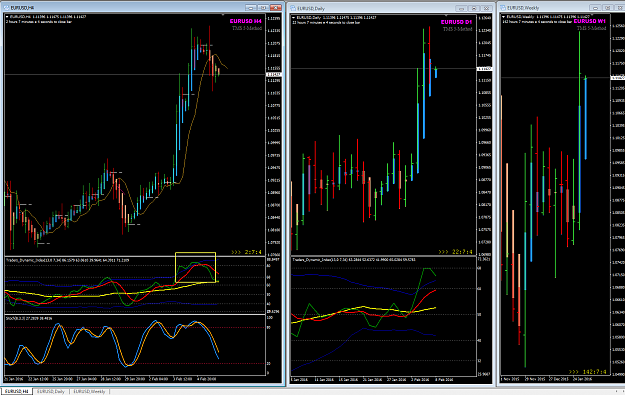This screenshot has height=395, width=625.
Task: Click the current price label on Daily price axis
Action: click(484, 69)
